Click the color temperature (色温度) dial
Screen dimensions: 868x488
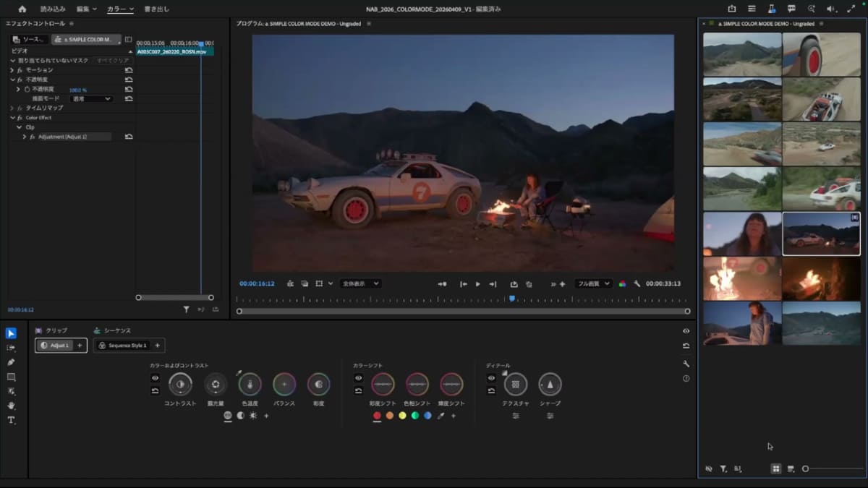pos(250,385)
